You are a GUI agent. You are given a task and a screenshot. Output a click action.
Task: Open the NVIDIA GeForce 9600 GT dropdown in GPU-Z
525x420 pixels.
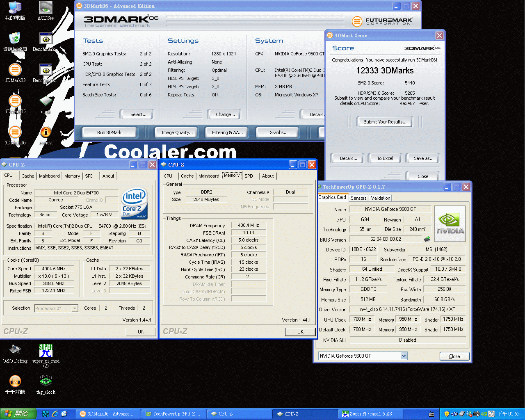[363, 356]
